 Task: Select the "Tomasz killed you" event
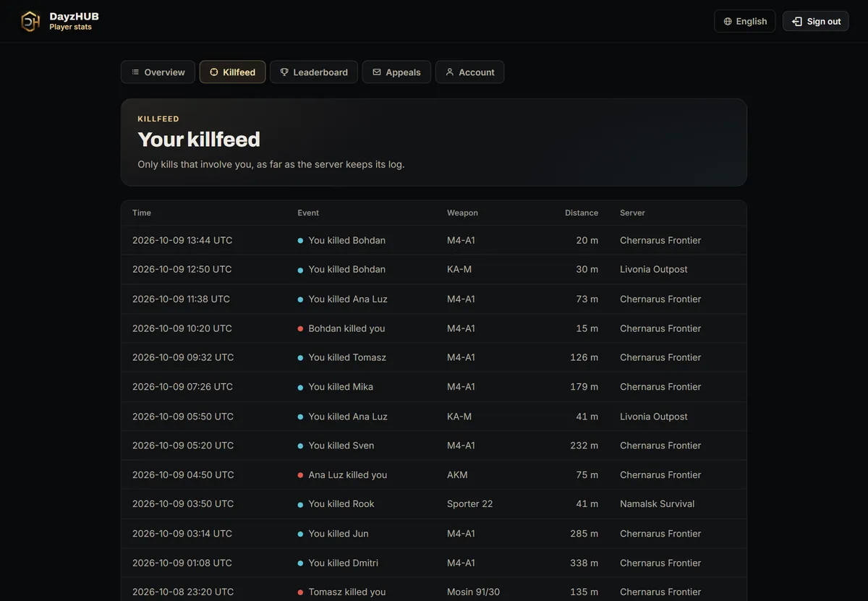click(x=347, y=592)
